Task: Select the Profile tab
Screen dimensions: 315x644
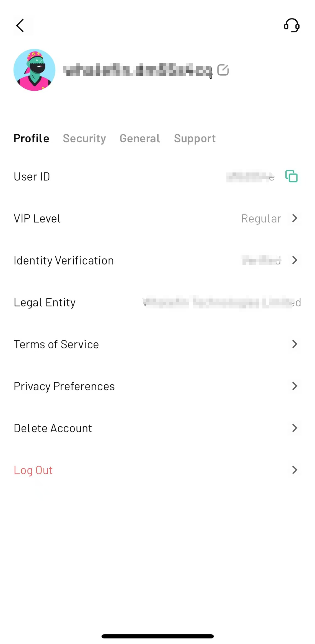Action: click(x=32, y=138)
